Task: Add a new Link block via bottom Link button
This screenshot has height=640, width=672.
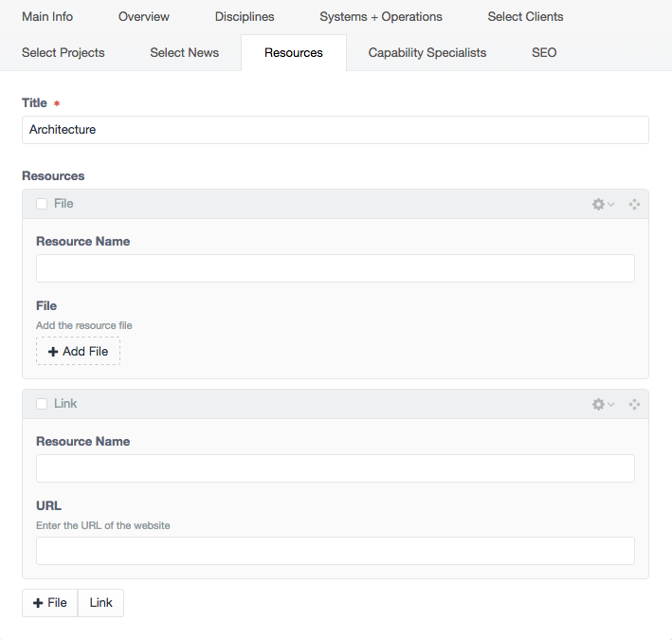Action: (100, 603)
